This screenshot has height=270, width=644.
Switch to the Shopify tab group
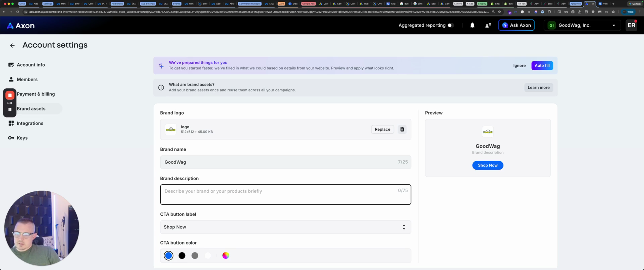point(482,4)
